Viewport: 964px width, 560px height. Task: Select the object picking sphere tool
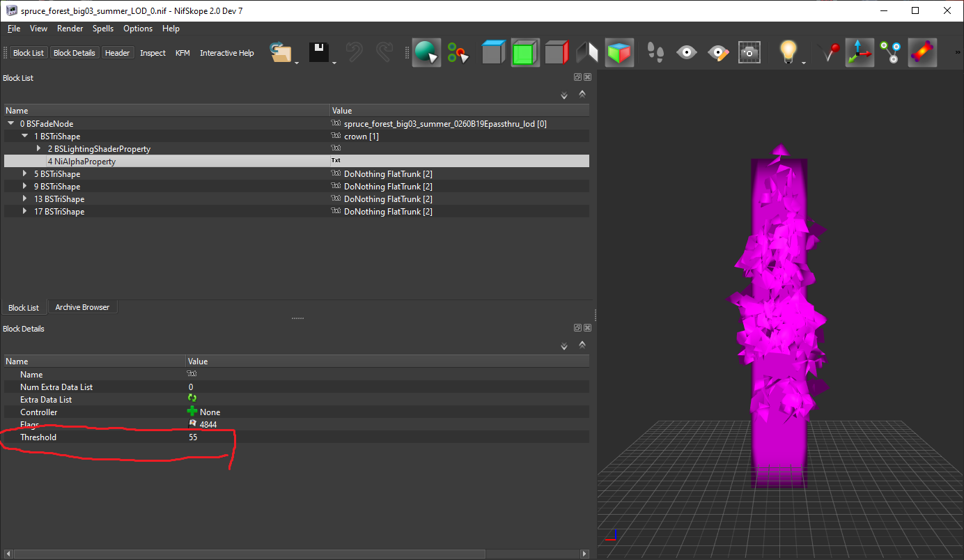[426, 53]
